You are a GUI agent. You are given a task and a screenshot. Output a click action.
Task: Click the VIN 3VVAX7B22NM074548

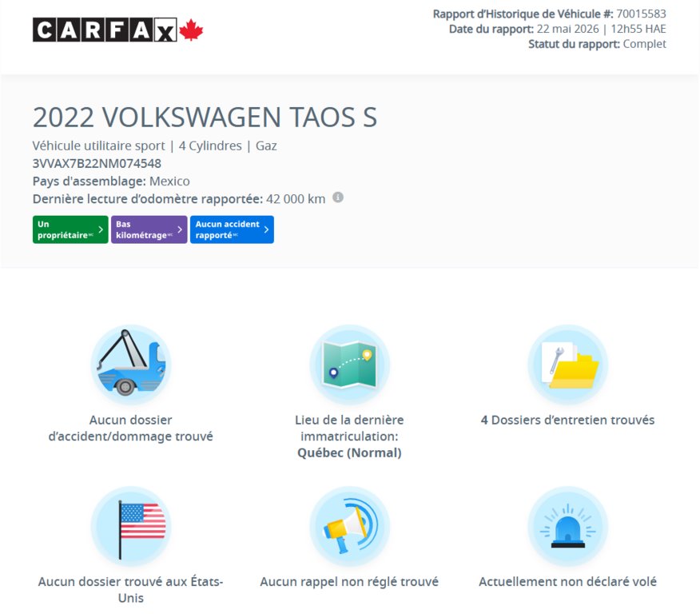(x=97, y=163)
